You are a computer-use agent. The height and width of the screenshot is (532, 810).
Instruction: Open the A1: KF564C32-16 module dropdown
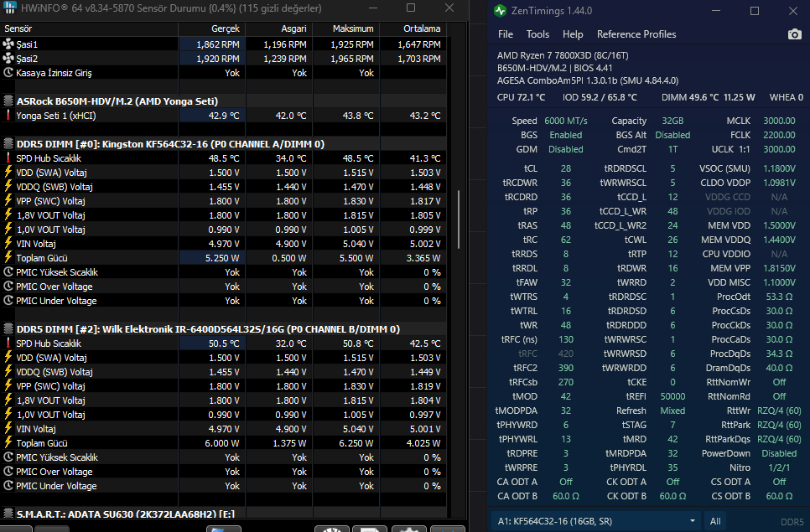coord(596,521)
